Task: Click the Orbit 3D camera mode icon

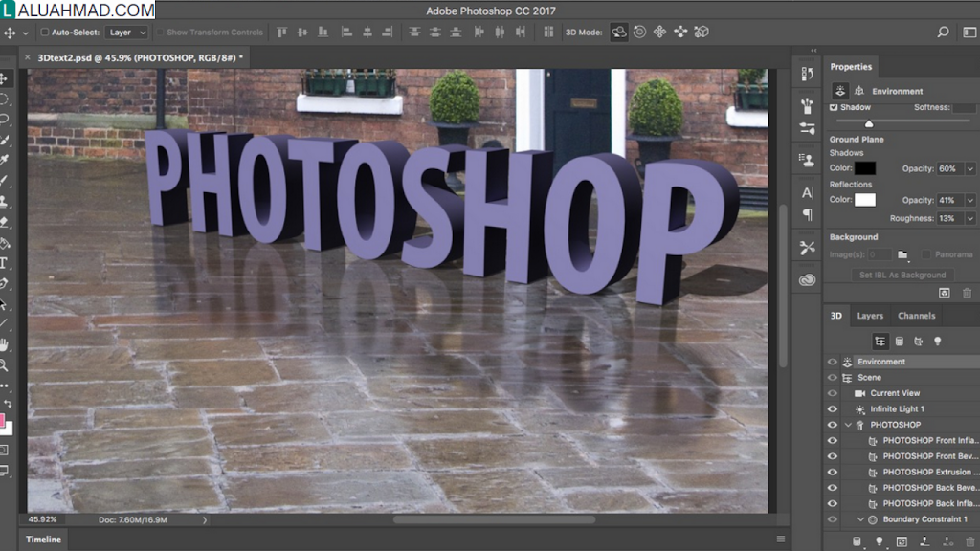Action: click(619, 32)
